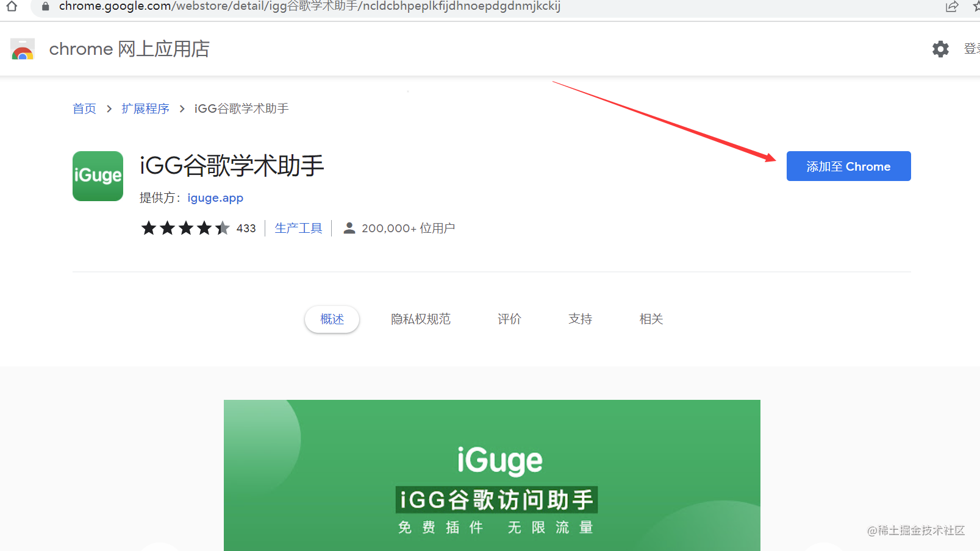Open the 生产工具 category link

[298, 228]
